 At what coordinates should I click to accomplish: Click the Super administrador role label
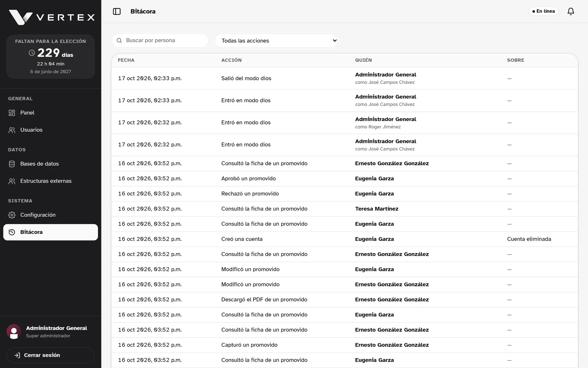(x=48, y=336)
